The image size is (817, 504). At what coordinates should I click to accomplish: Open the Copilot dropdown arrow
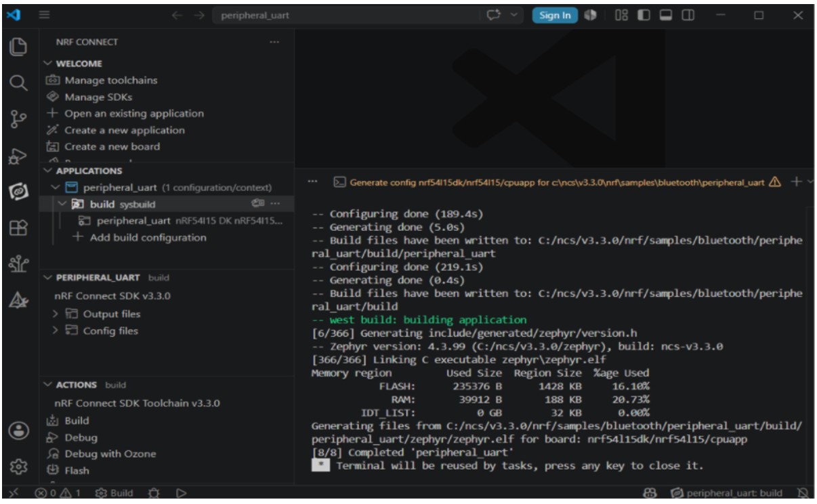click(x=513, y=15)
